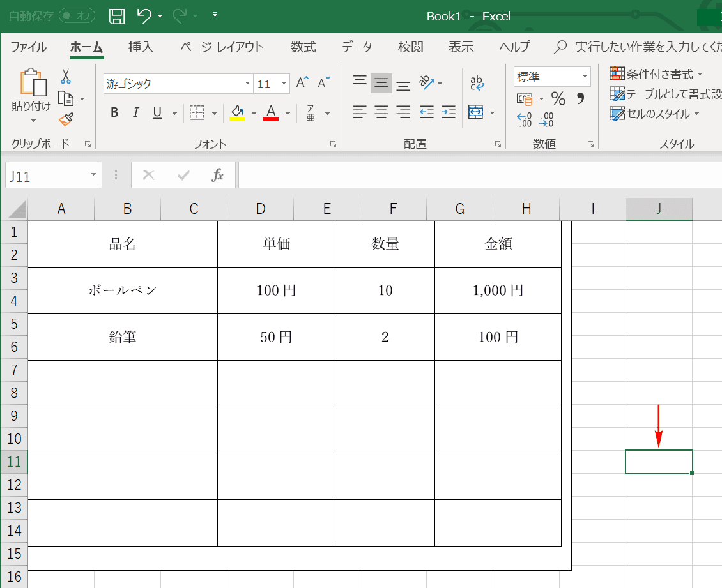Switch to the ページ レイアウト tab
The height and width of the screenshot is (588, 722).
(x=222, y=47)
